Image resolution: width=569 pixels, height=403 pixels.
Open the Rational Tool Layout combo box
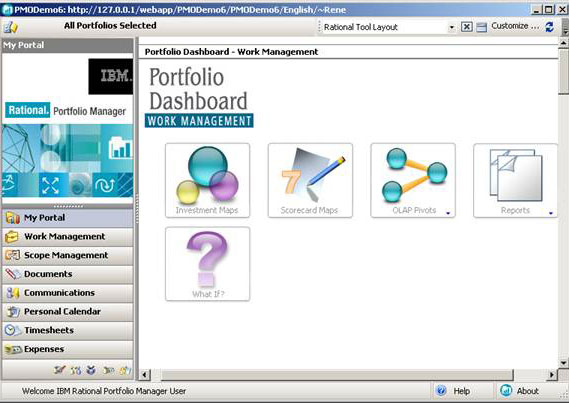coord(389,27)
